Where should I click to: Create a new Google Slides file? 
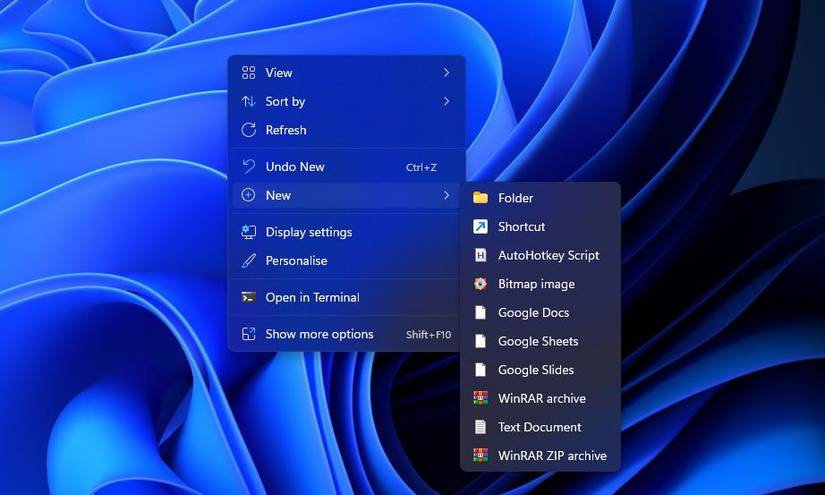(540, 370)
